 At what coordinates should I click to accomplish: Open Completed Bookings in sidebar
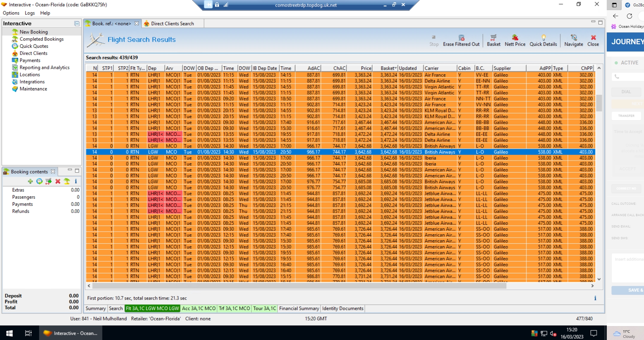(41, 39)
